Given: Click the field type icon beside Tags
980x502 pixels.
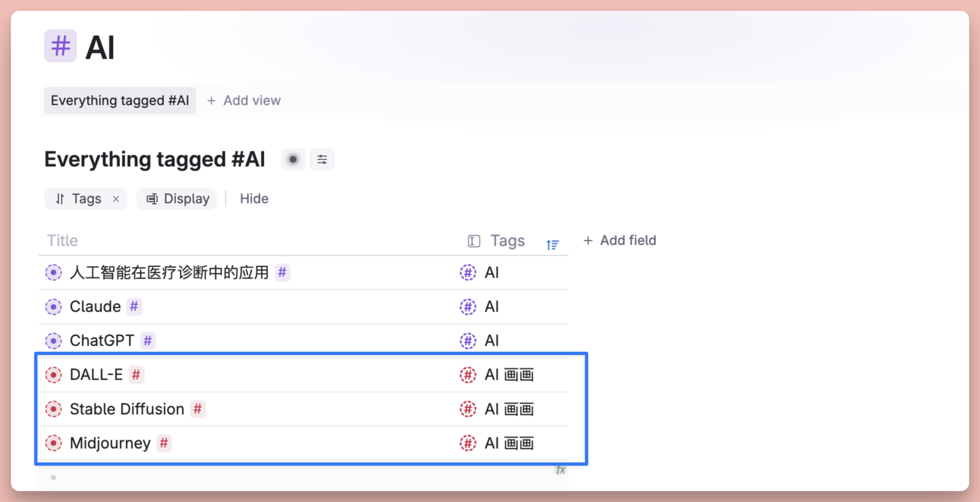Looking at the screenshot, I should click(x=474, y=241).
